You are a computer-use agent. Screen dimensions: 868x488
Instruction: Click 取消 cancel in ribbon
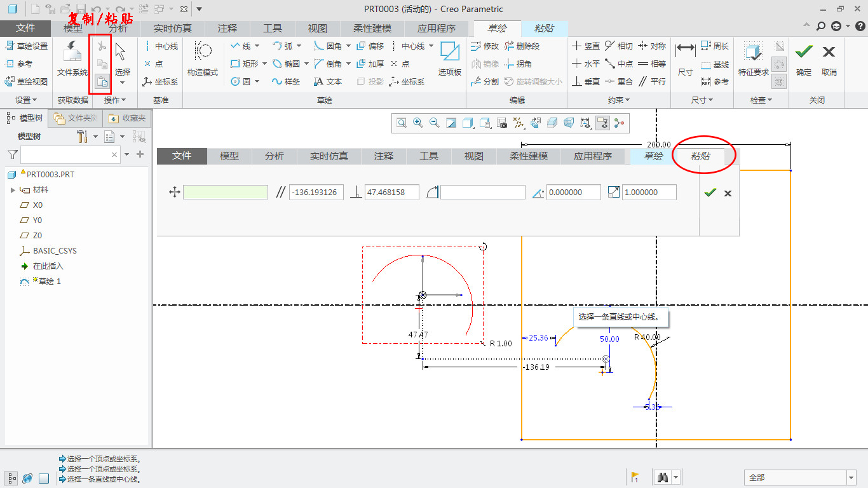point(829,60)
